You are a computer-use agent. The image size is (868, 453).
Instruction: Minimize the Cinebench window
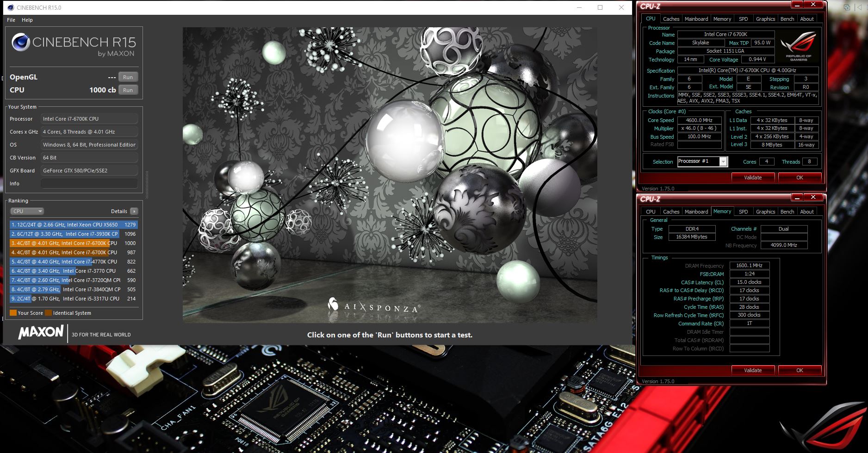(579, 7)
